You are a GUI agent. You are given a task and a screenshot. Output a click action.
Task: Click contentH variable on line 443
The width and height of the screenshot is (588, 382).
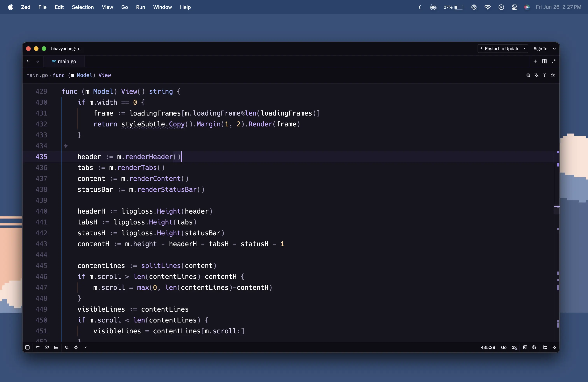[x=93, y=244]
